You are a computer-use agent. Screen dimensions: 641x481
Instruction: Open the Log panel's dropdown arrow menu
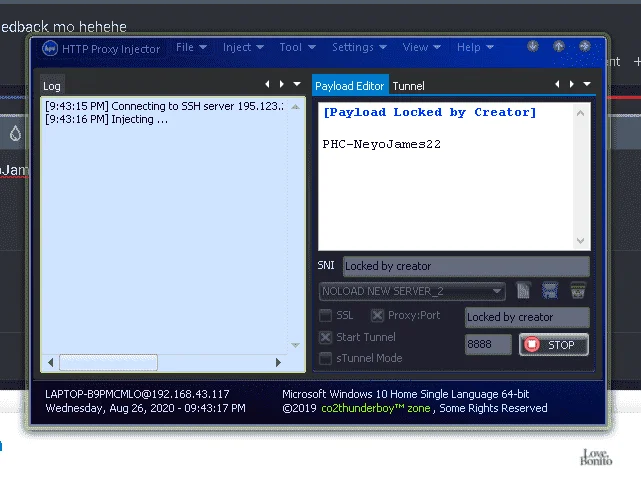(x=297, y=84)
